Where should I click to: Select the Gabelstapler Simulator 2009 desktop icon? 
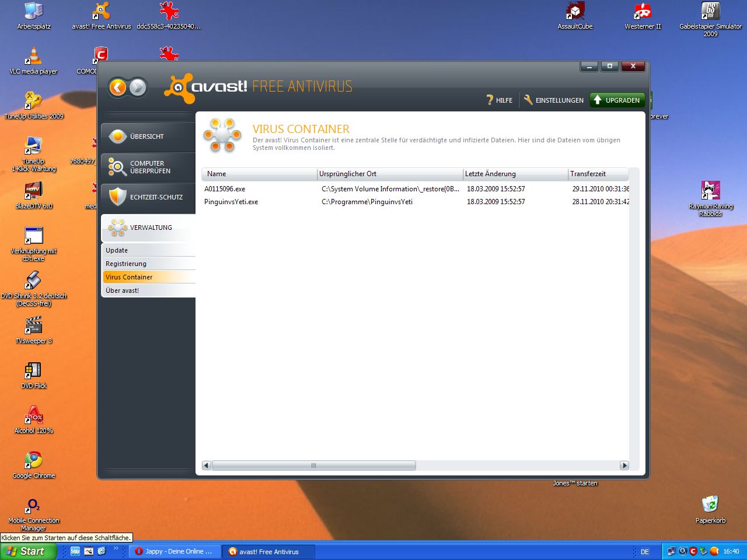click(x=710, y=20)
